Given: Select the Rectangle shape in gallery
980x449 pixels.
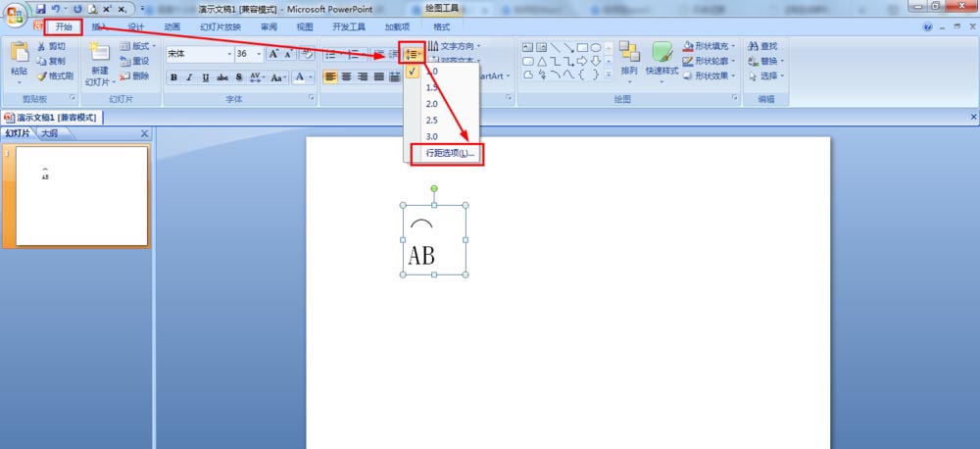Looking at the screenshot, I should 582,47.
